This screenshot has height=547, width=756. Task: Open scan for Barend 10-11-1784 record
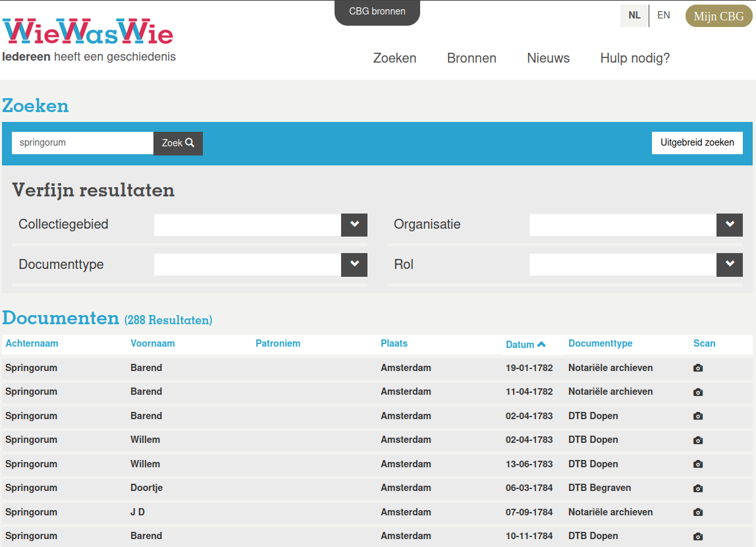coord(698,536)
